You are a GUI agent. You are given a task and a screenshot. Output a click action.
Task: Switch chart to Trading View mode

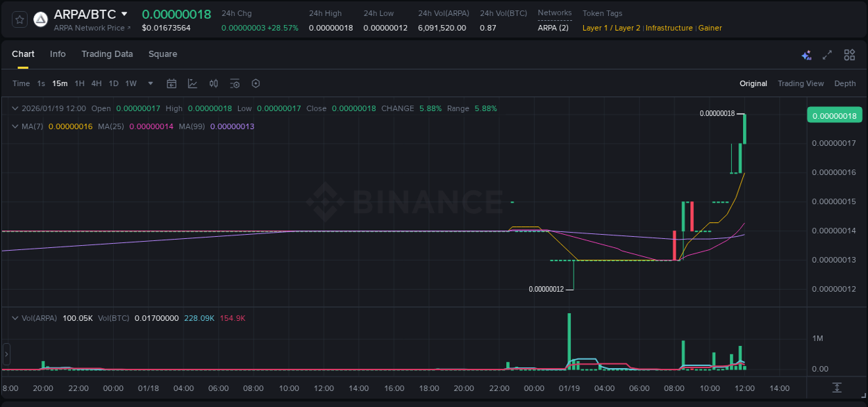[x=801, y=83]
